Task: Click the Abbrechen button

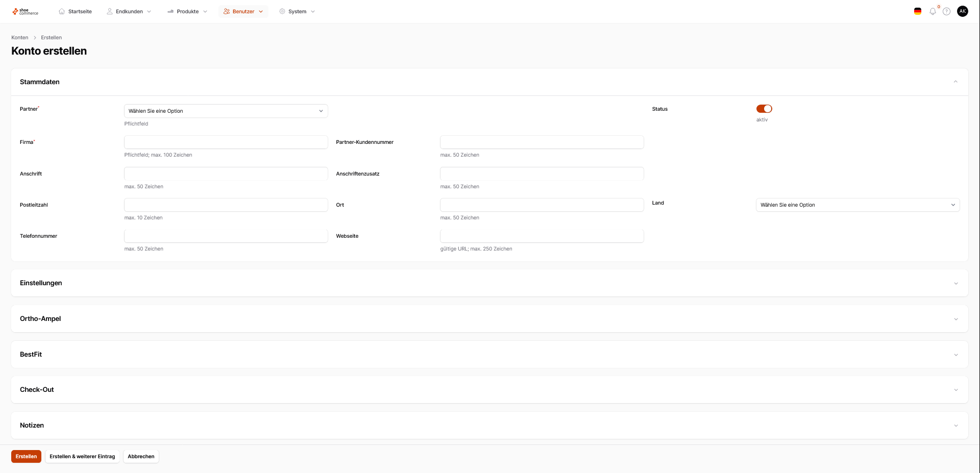Action: pos(141,456)
